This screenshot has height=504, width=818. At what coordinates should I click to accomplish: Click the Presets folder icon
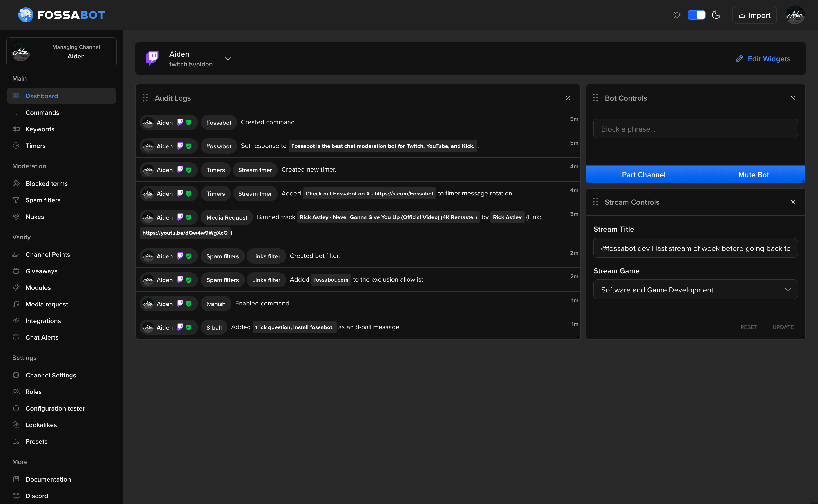tap(16, 441)
